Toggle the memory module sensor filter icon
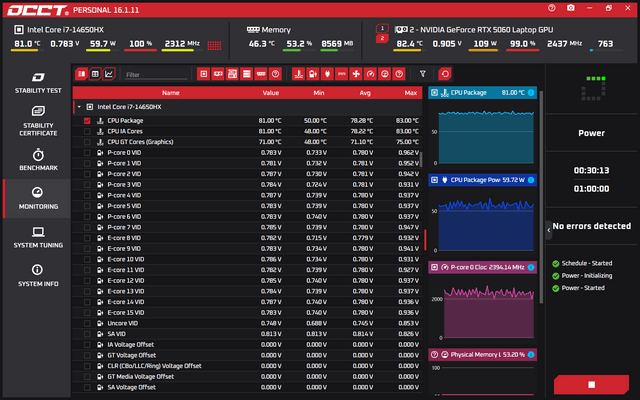This screenshot has width=640, height=400. [261, 74]
